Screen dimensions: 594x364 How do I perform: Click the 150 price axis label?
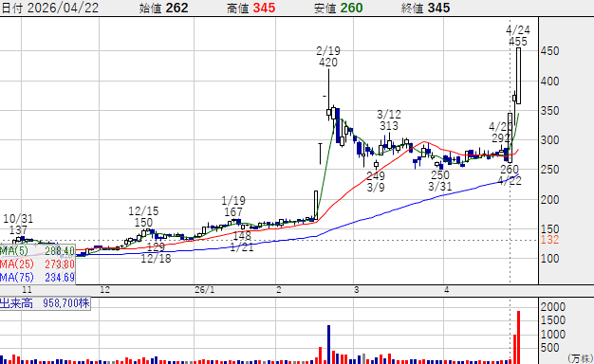tap(549, 228)
